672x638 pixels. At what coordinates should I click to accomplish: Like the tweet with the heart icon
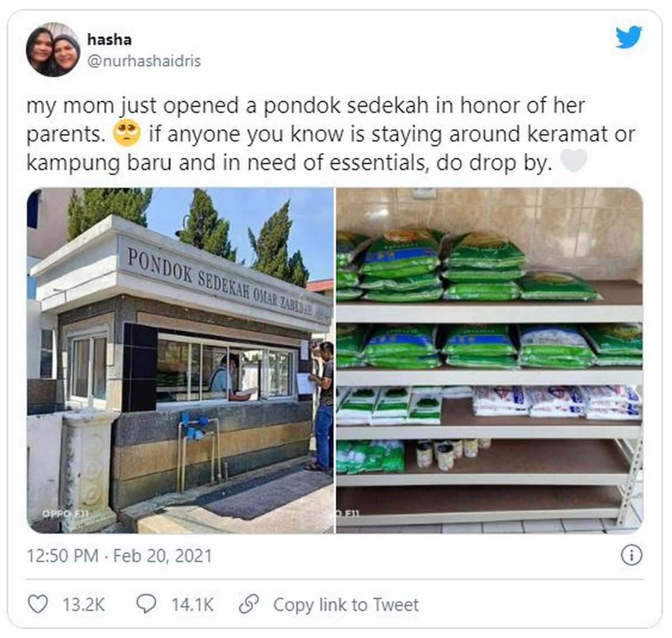[38, 604]
